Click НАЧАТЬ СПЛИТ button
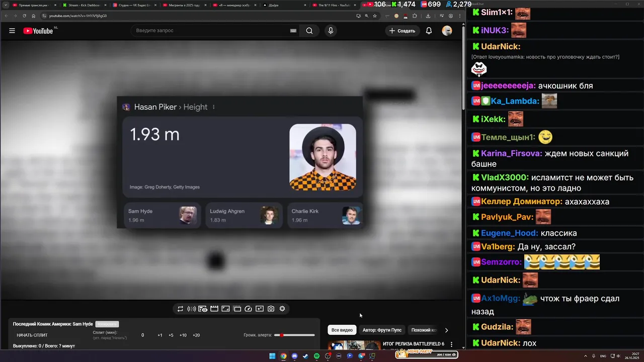The height and width of the screenshot is (362, 644). click(x=32, y=335)
